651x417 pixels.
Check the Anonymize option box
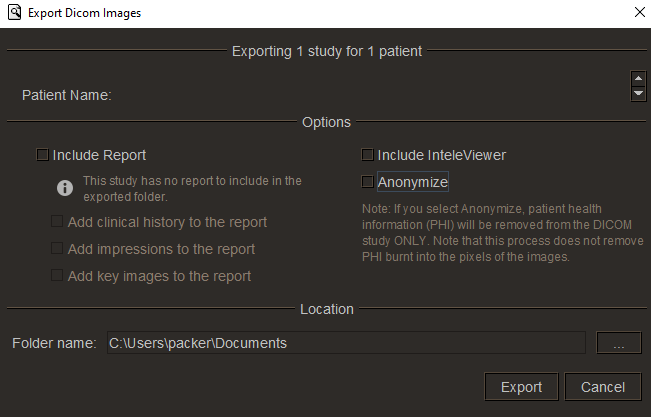tap(367, 182)
